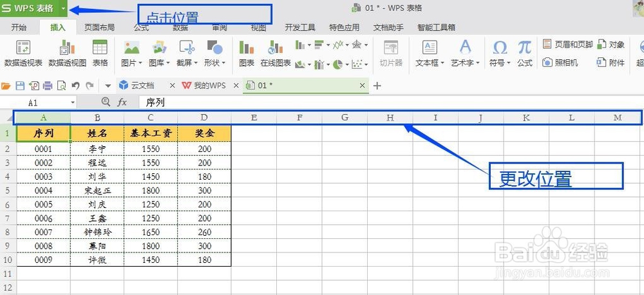Open 在线图表 online charts
The height and width of the screenshot is (295, 644).
click(276, 53)
